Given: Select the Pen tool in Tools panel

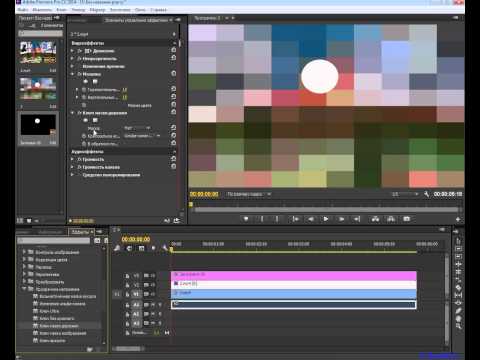Looking at the screenshot, I should [458, 311].
